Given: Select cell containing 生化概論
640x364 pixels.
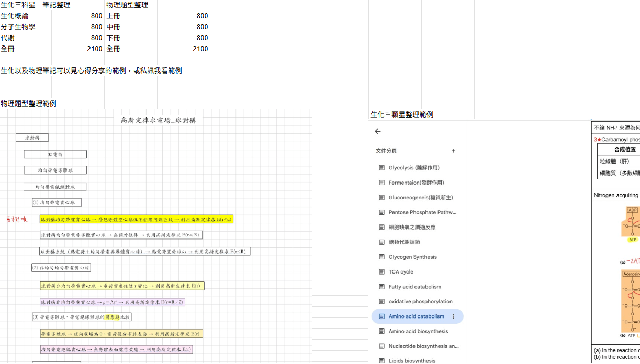Looking at the screenshot, I should 26,16.
